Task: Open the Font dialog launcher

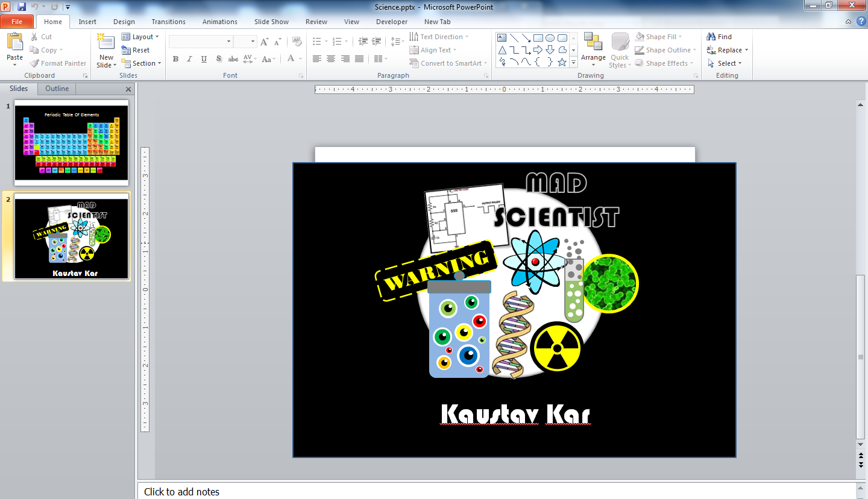Action: pos(301,76)
